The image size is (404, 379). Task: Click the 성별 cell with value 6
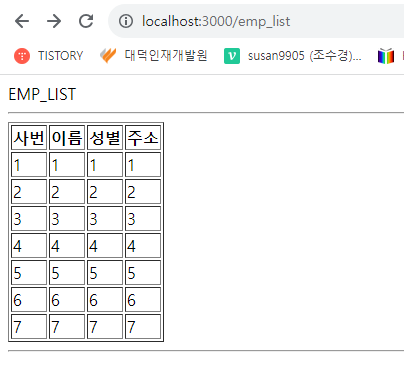(105, 300)
